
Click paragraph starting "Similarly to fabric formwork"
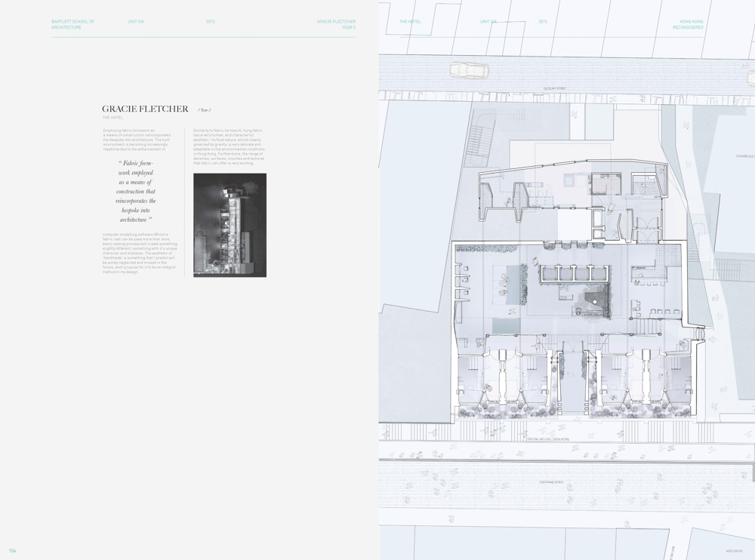[x=229, y=147]
